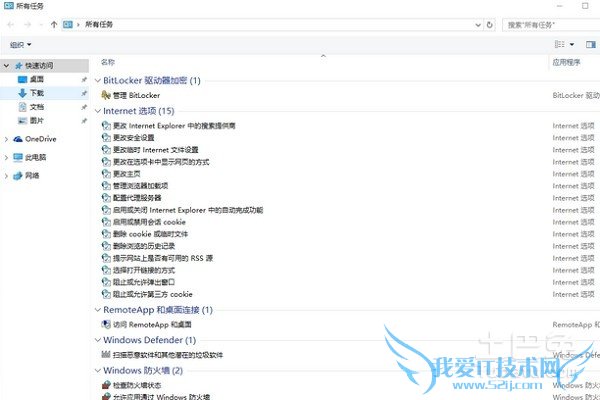Image resolution: width=600 pixels, height=400 pixels.
Task: Click Windows Defender scan item icon
Action: pyautogui.click(x=106, y=354)
